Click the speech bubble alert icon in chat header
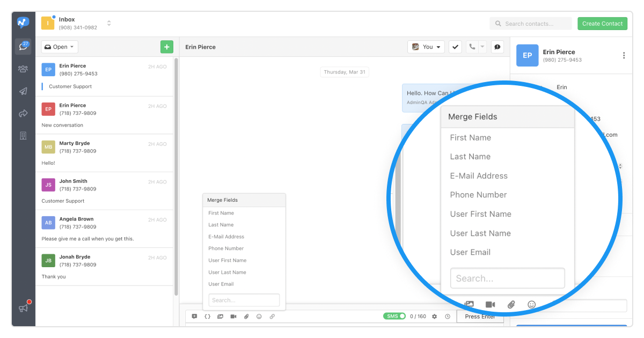The width and height of the screenshot is (644, 338). [x=497, y=47]
